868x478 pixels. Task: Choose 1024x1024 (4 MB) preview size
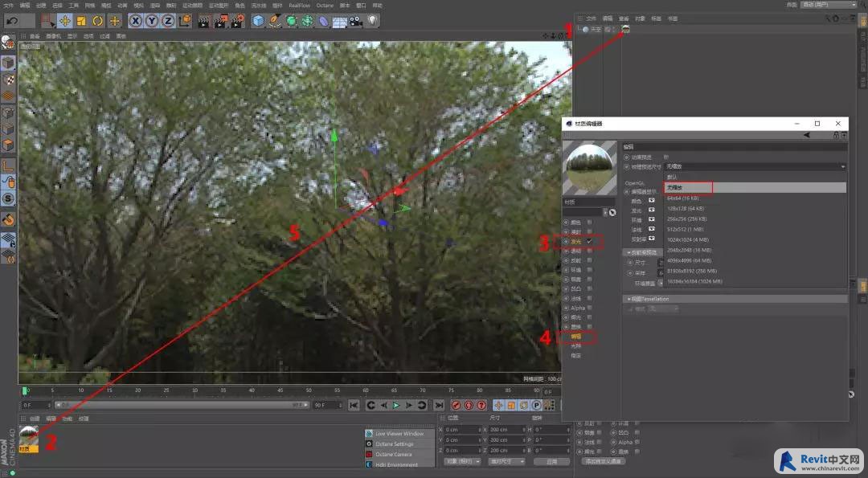click(755, 240)
